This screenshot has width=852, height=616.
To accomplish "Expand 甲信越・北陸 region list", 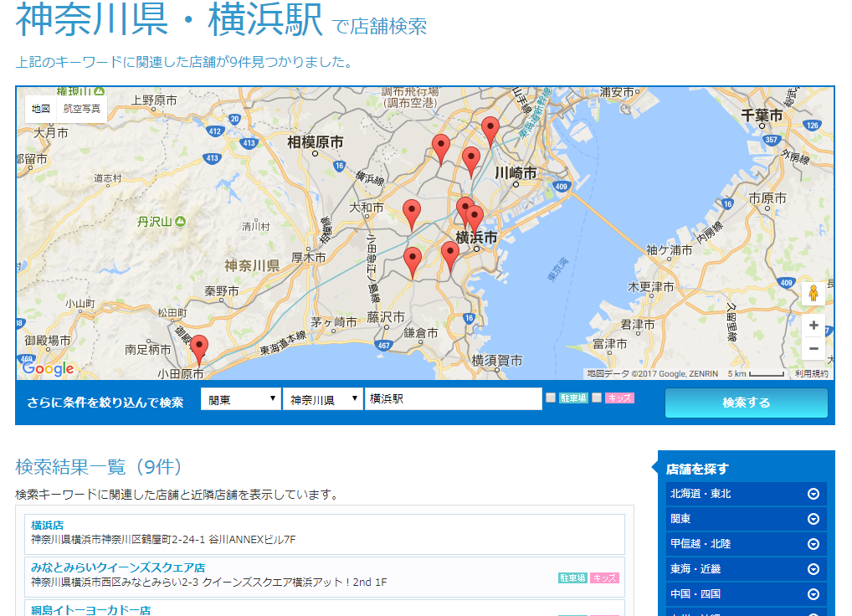I will (746, 544).
